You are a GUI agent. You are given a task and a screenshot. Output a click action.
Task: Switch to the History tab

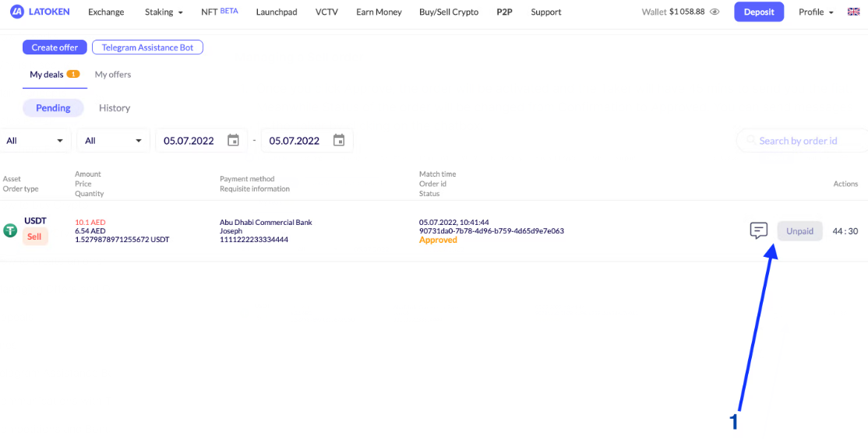pos(115,108)
